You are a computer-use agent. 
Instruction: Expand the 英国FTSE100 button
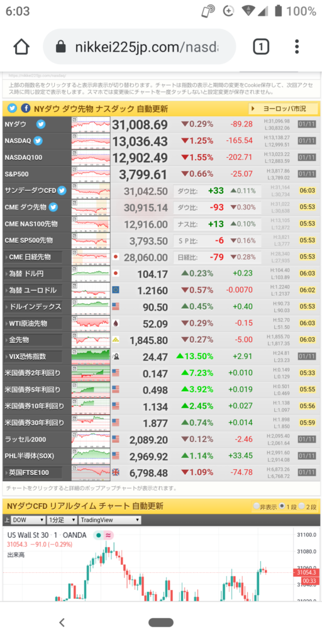click(33, 473)
